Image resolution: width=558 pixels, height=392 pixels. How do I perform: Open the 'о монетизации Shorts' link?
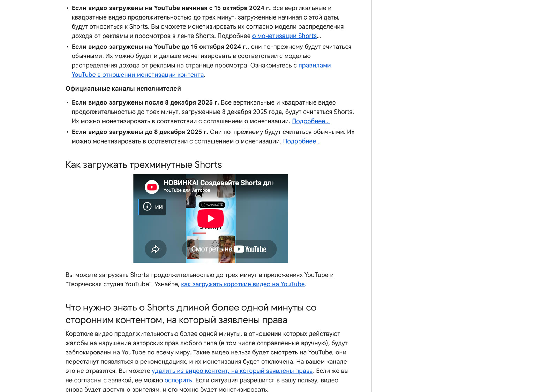[284, 36]
